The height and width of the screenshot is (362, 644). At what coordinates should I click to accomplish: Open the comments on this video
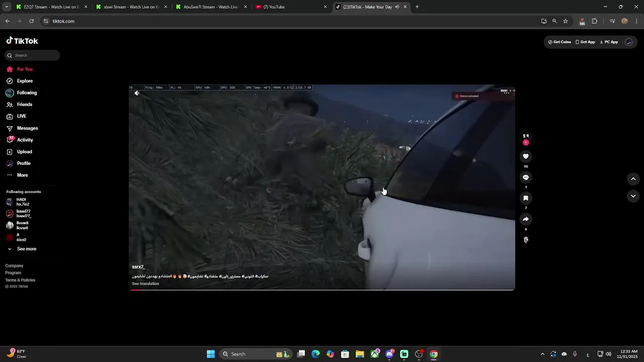pos(526,177)
